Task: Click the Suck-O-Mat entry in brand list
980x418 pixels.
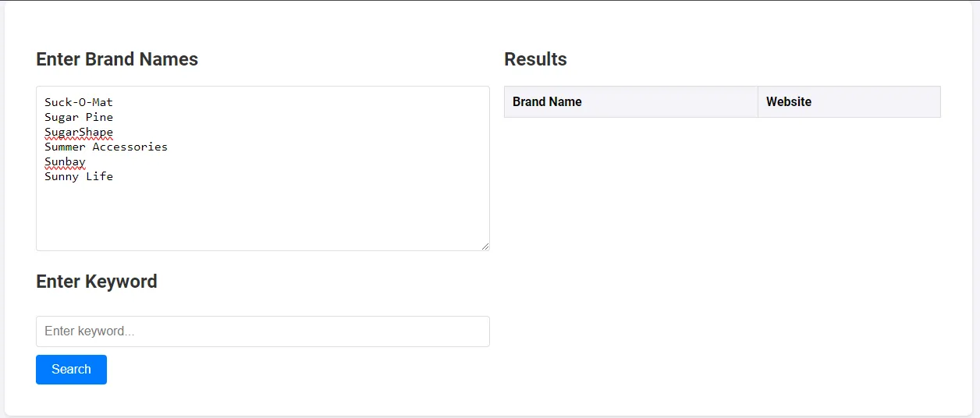Action: pyautogui.click(x=78, y=102)
